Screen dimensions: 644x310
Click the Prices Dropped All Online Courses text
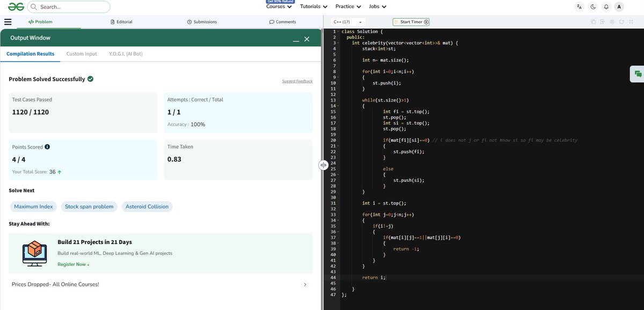pyautogui.click(x=55, y=284)
